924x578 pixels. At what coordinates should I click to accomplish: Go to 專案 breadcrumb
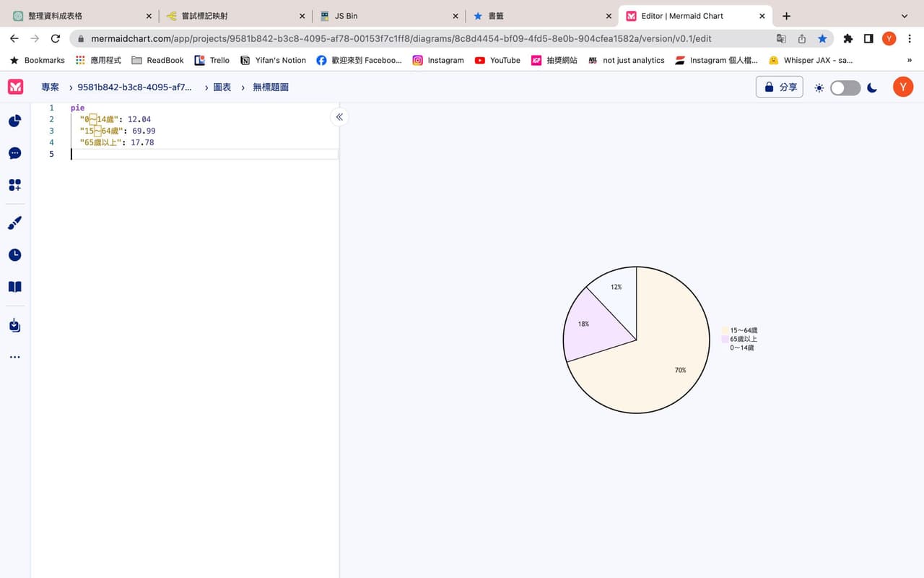50,87
